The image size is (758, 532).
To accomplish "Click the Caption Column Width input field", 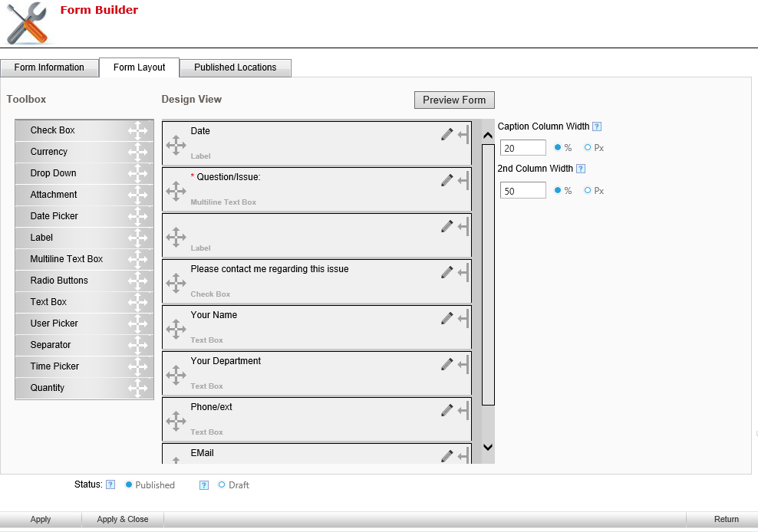I will [522, 148].
